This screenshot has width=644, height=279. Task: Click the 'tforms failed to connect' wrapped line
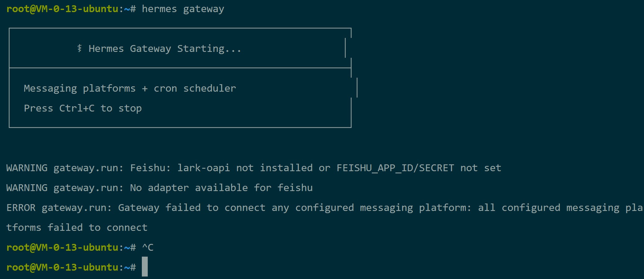pyautogui.click(x=77, y=227)
